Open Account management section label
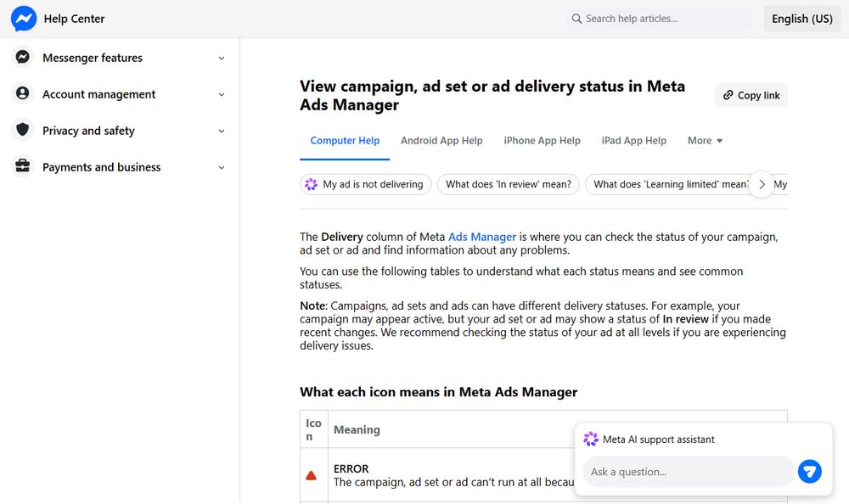The height and width of the screenshot is (504, 849). tap(99, 94)
